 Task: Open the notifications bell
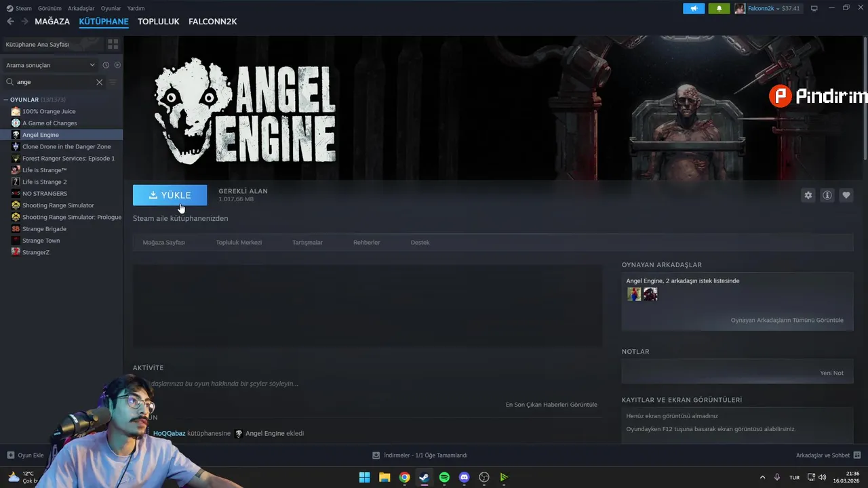pos(719,8)
